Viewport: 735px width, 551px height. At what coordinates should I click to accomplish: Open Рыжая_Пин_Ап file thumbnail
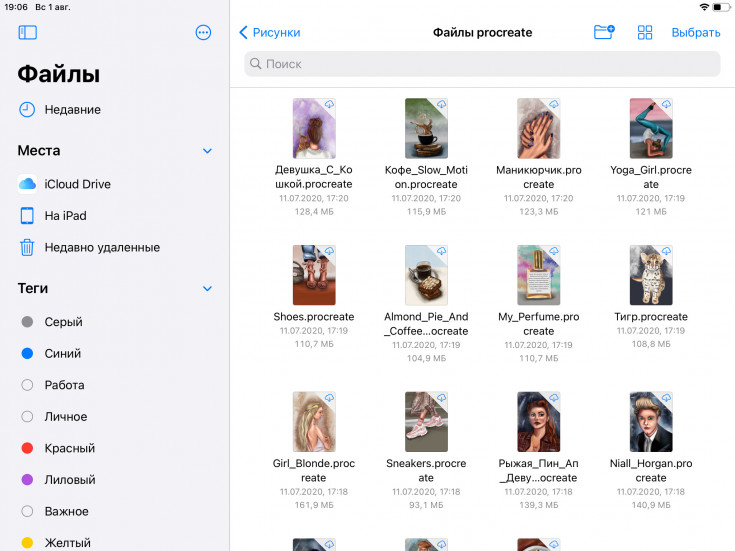[x=539, y=422]
